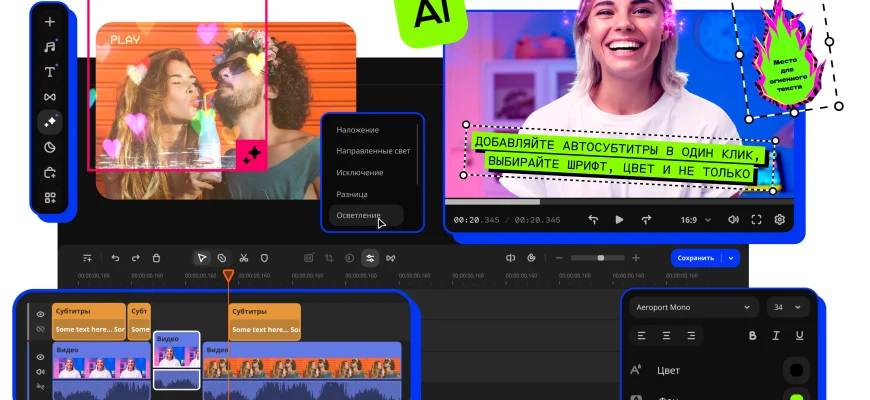
Task: Open the transitions bow-tie icon in sidebar
Action: click(50, 97)
